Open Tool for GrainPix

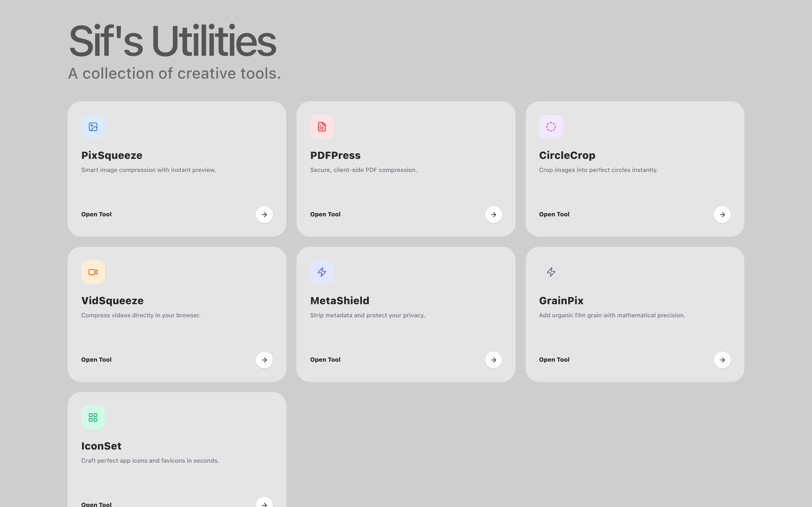(x=554, y=360)
